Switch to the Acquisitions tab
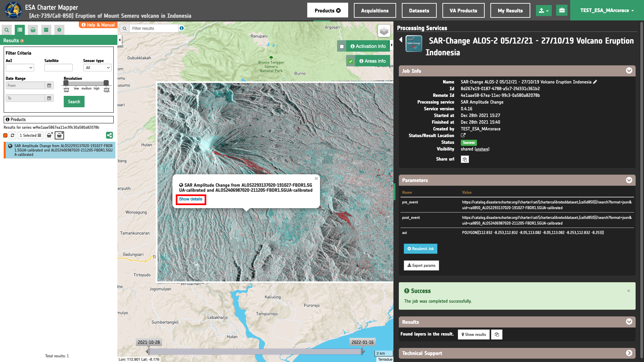 (x=375, y=10)
